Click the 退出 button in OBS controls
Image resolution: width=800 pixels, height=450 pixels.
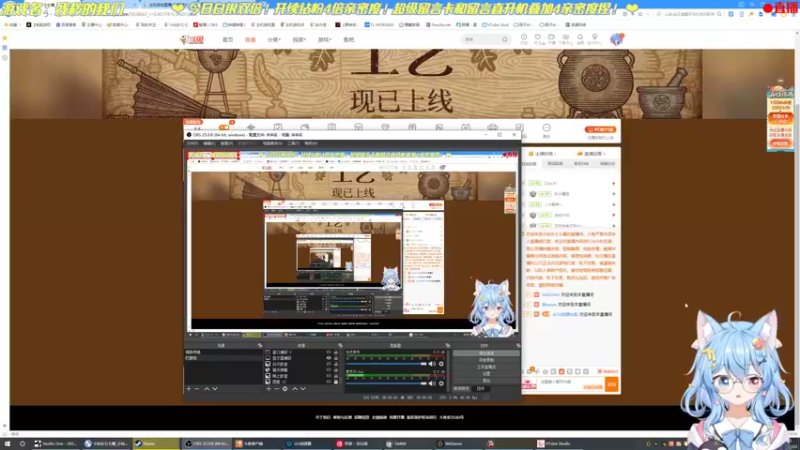point(486,380)
